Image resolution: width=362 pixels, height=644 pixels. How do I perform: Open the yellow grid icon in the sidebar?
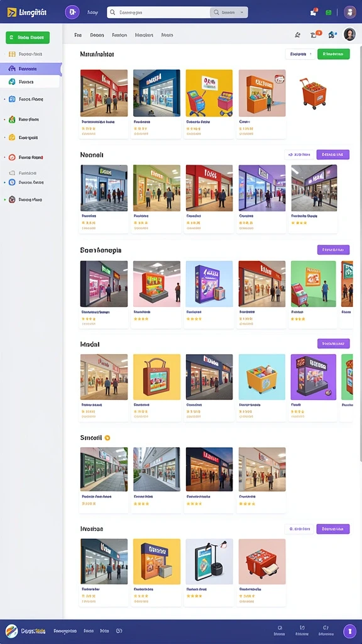12,54
